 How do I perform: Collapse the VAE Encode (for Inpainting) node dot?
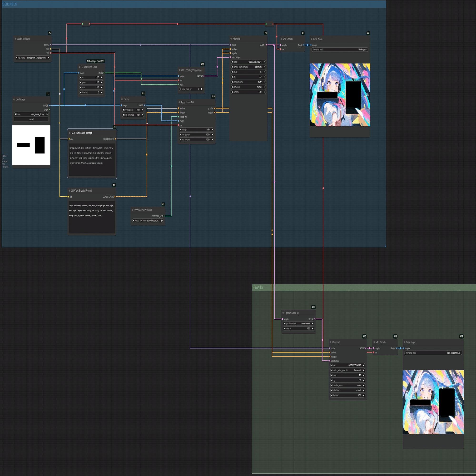[179, 70]
